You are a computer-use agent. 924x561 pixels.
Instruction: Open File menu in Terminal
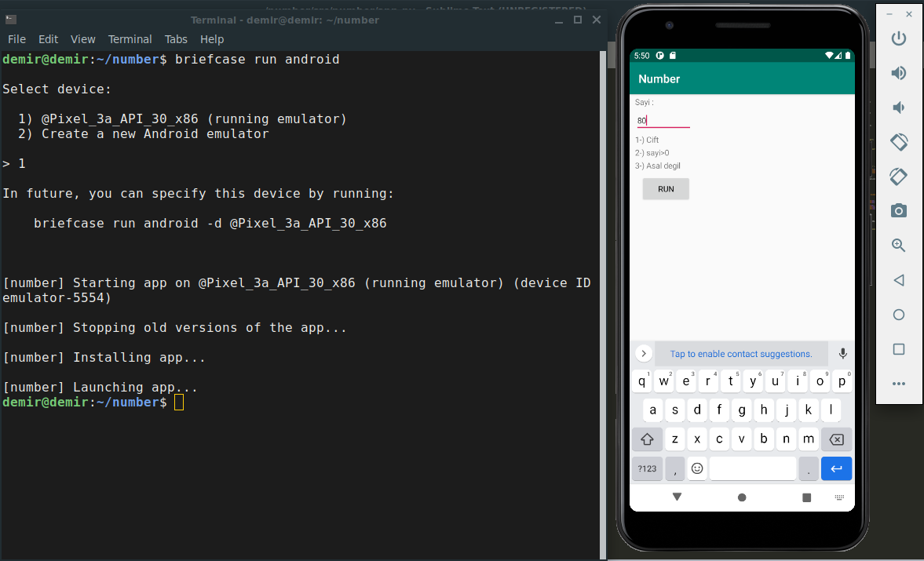(x=16, y=39)
